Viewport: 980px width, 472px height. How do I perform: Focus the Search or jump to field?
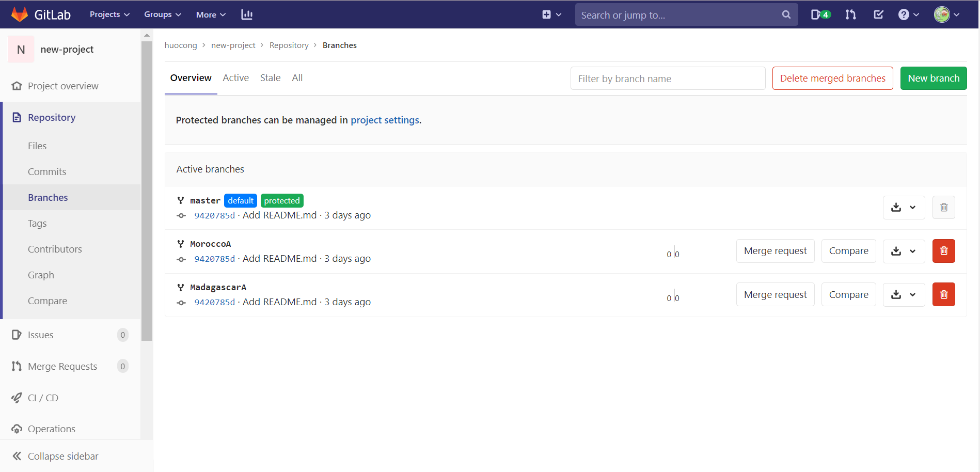(x=687, y=14)
